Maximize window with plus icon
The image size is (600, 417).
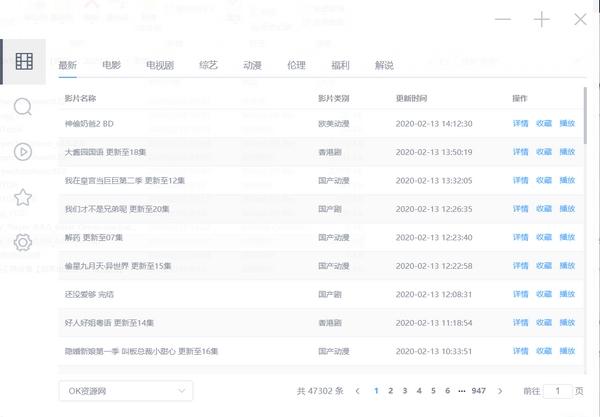coord(542,19)
